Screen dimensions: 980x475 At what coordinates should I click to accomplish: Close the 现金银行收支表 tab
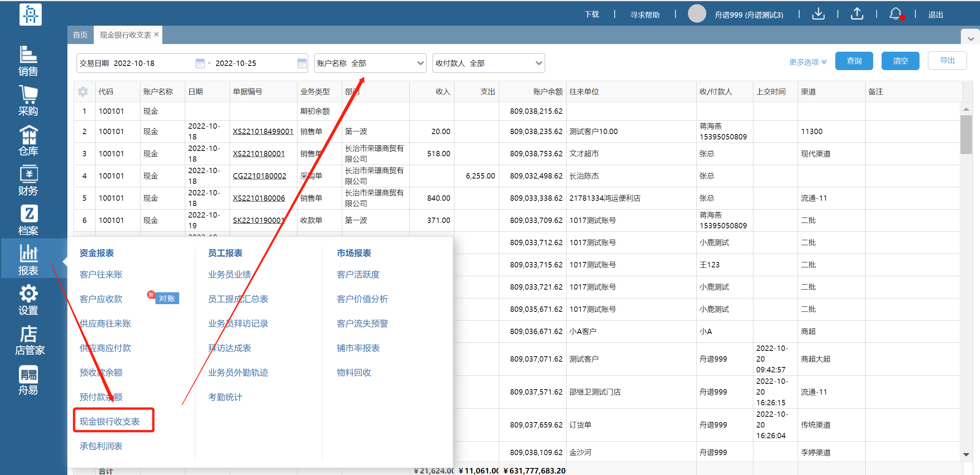click(157, 34)
